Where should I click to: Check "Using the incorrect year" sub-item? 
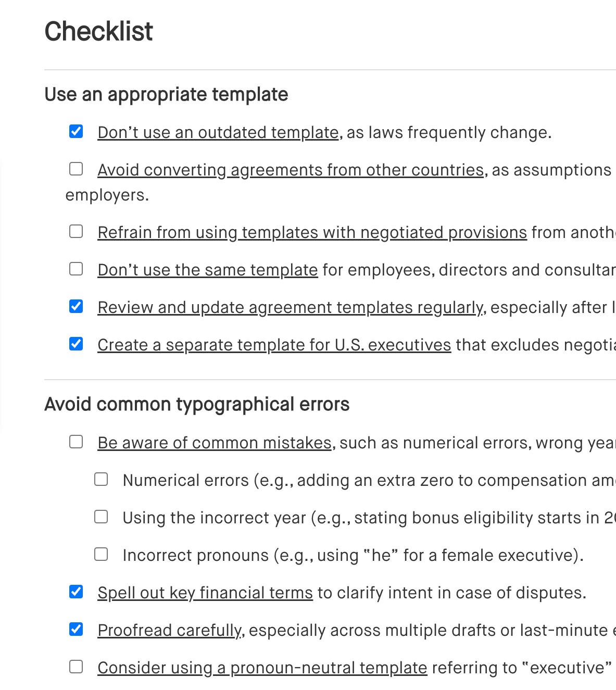coord(101,517)
